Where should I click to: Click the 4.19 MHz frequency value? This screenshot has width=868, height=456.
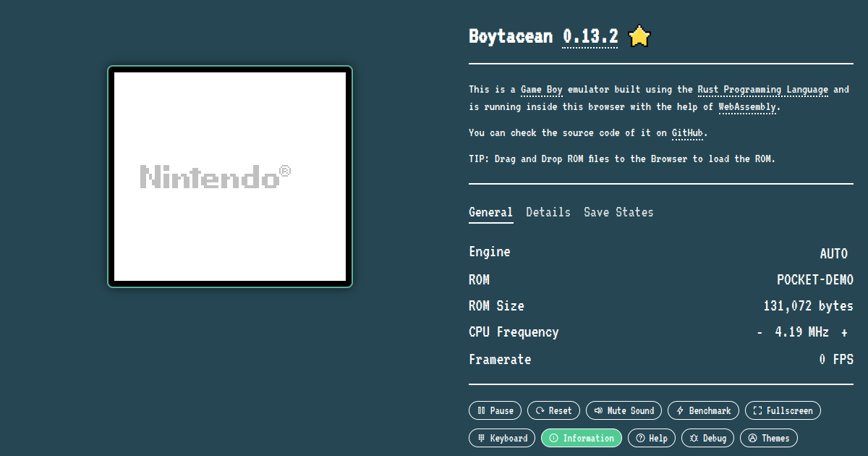click(801, 332)
